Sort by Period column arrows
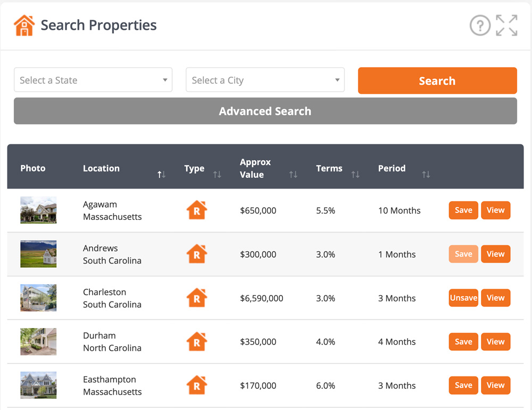532x410 pixels. coord(426,175)
